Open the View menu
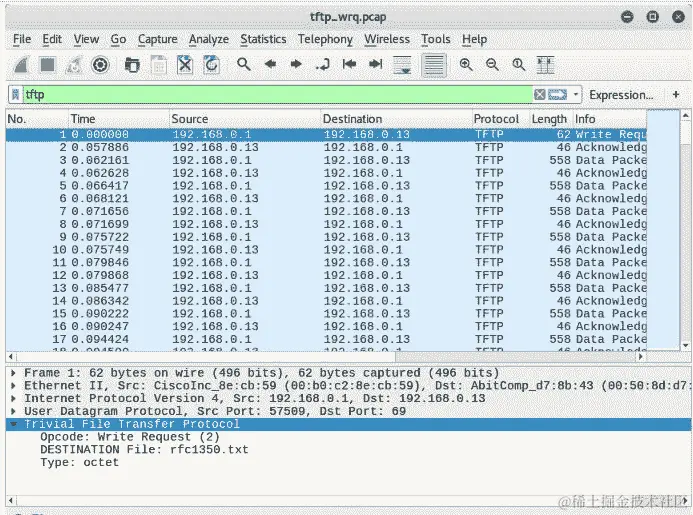 click(x=86, y=39)
